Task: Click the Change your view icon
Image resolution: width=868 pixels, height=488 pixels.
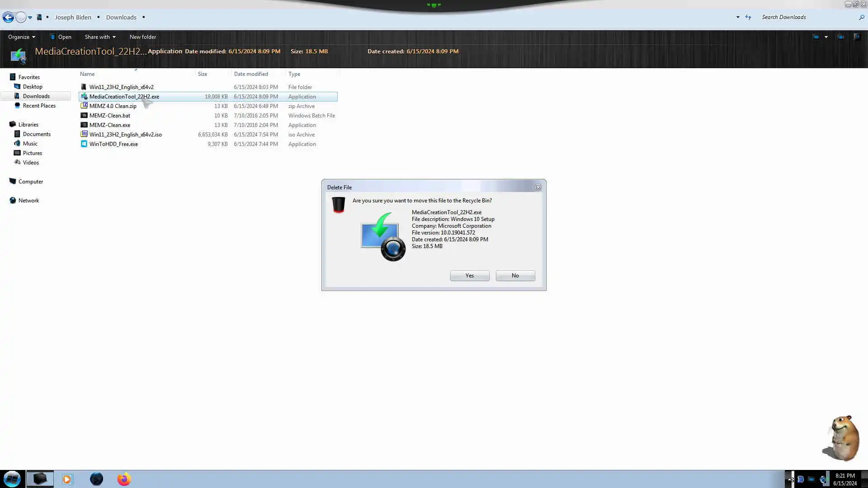Action: pyautogui.click(x=816, y=37)
